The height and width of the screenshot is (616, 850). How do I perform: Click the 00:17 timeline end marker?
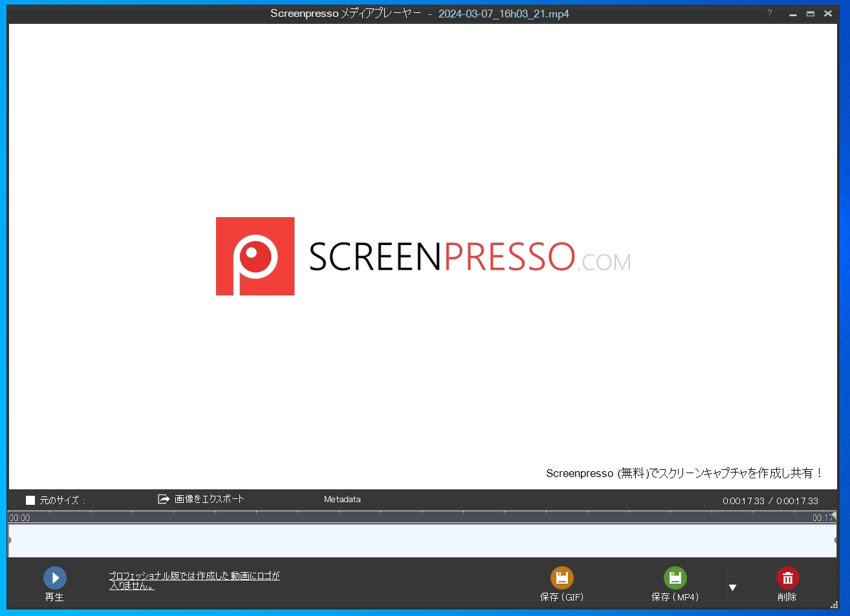[823, 517]
